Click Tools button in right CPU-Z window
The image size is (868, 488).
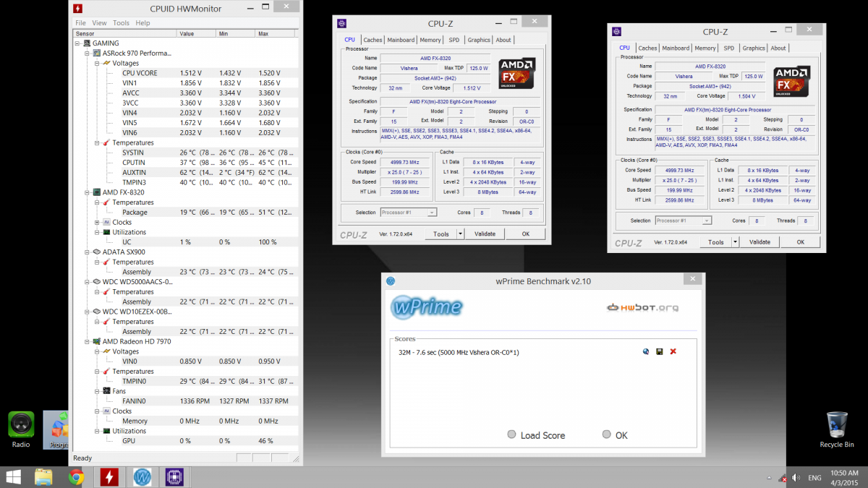click(715, 242)
